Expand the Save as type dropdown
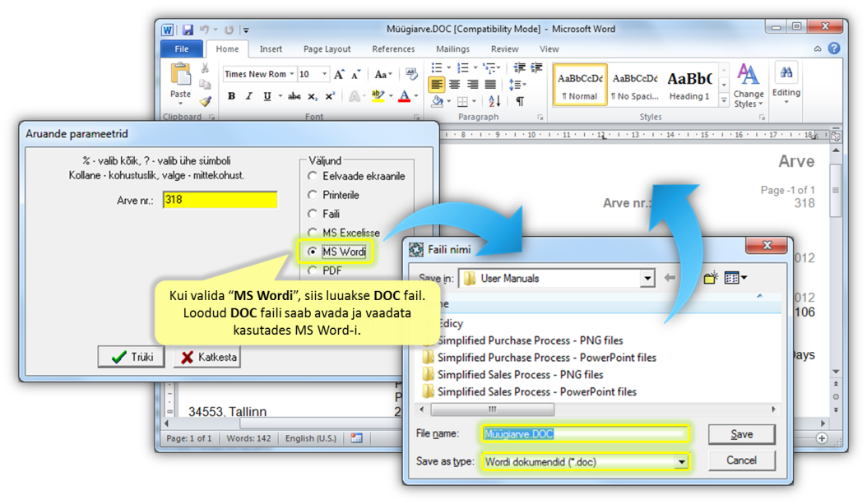The width and height of the screenshot is (867, 504). click(x=680, y=462)
